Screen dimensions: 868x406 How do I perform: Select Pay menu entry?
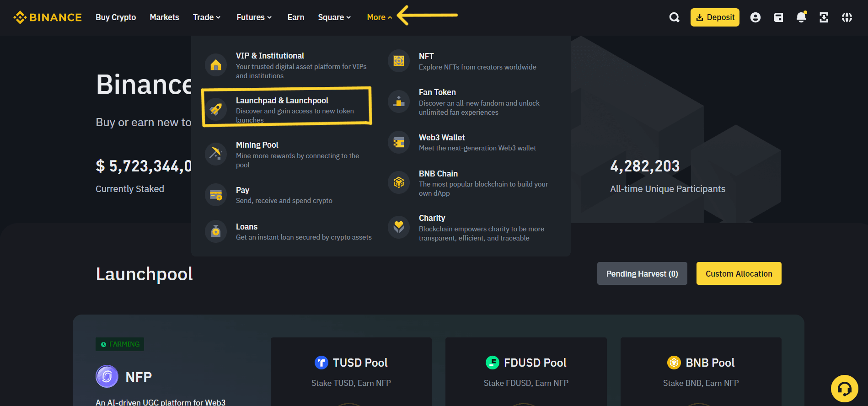(x=288, y=195)
